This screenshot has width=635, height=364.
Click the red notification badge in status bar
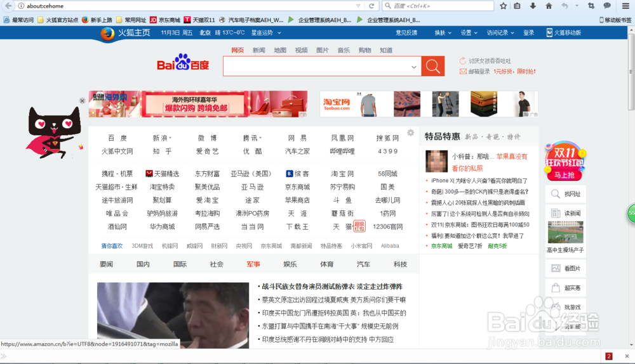coord(609,356)
